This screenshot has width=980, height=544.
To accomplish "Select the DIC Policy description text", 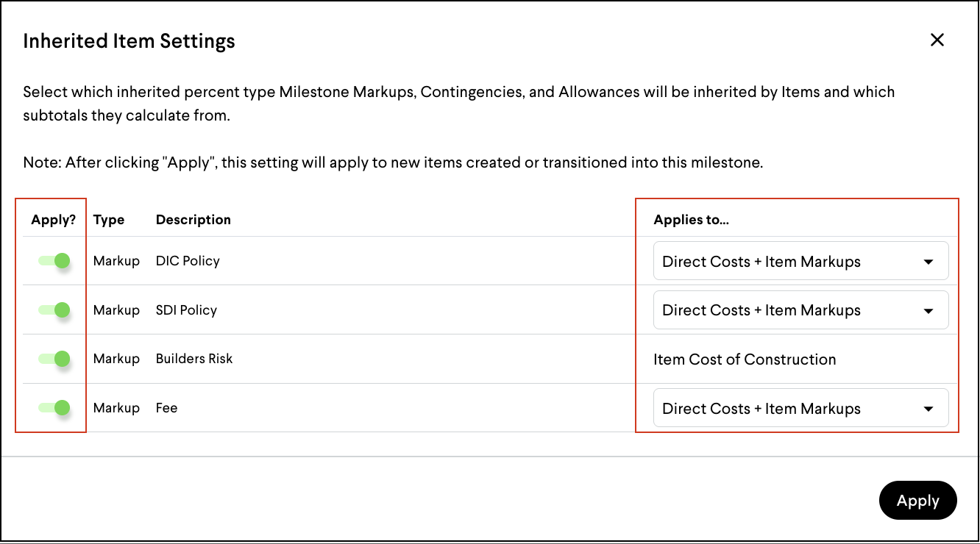I will point(188,261).
